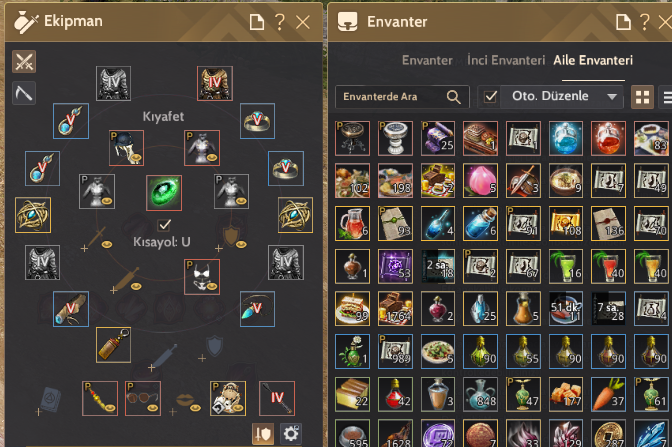This screenshot has width=672, height=447.
Task: Select the carrot item with count 37
Action: click(x=608, y=394)
